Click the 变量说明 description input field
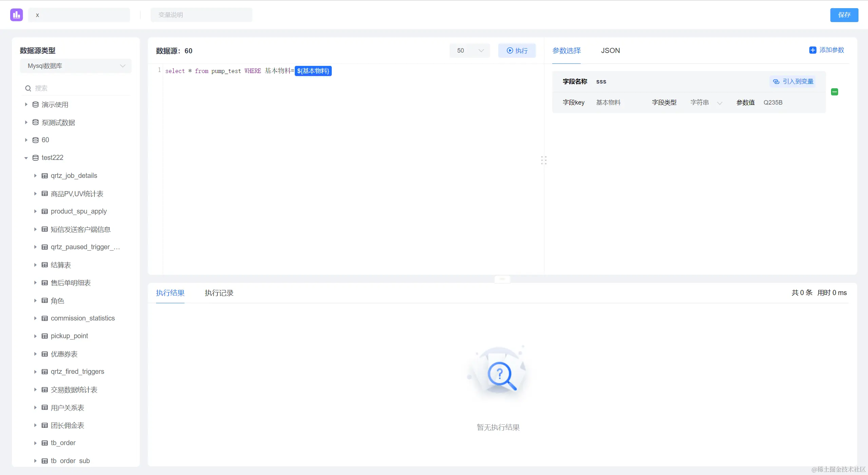Viewport: 868px width, 475px height. pyautogui.click(x=201, y=15)
